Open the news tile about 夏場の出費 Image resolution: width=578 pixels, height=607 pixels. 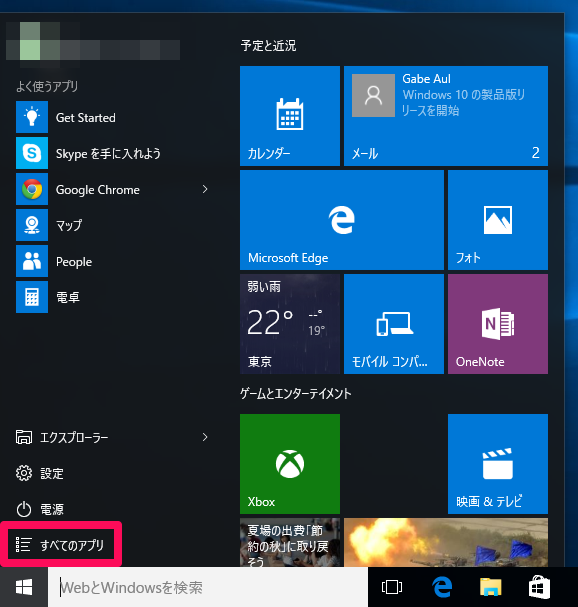[290, 542]
